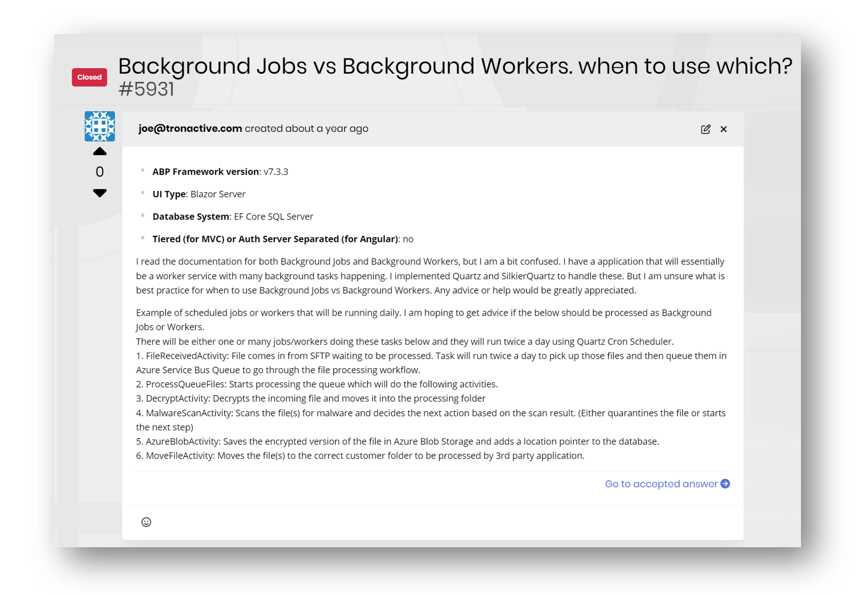Click the FileReceivedActivity list item text
Viewport: 868px width, 595px height.
coord(431,356)
